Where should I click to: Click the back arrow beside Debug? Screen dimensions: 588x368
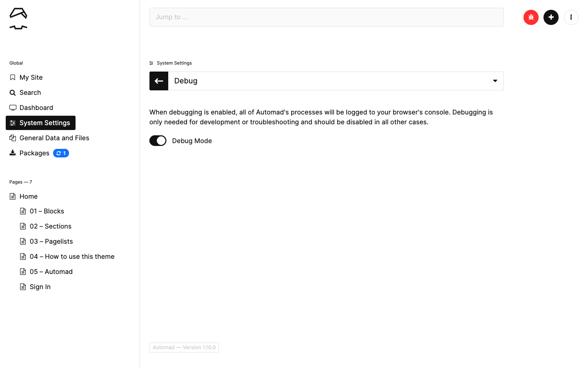coord(159,81)
